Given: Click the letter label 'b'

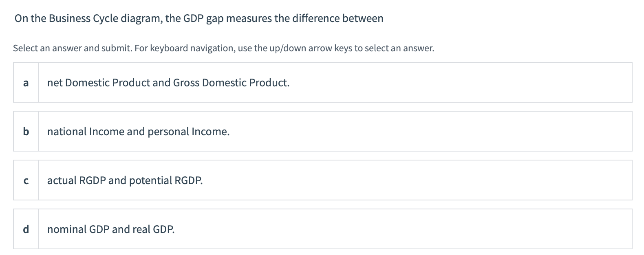Looking at the screenshot, I should 26,131.
